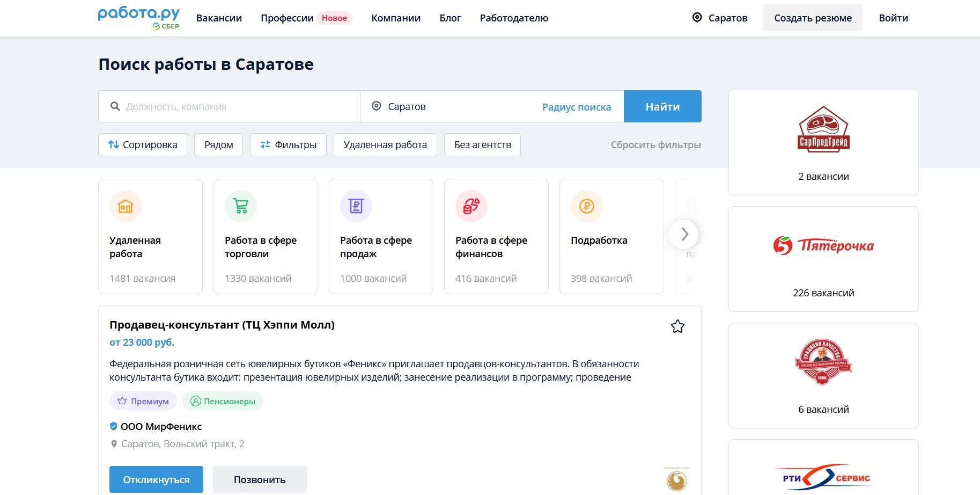Show next categories with the carousel arrow
Image resolution: width=980 pixels, height=495 pixels.
pos(684,234)
